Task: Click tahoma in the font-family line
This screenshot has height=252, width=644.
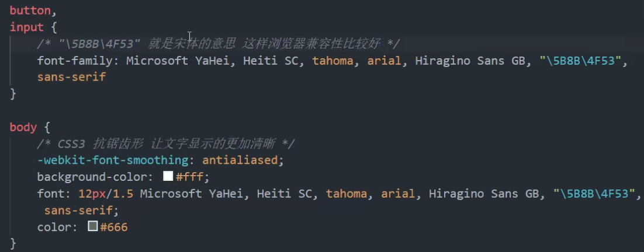Action: (x=333, y=61)
